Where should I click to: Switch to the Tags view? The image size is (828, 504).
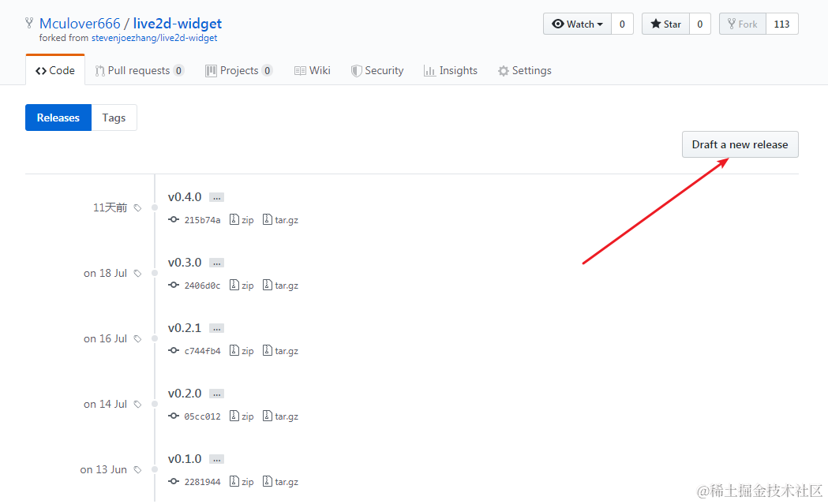(x=114, y=118)
